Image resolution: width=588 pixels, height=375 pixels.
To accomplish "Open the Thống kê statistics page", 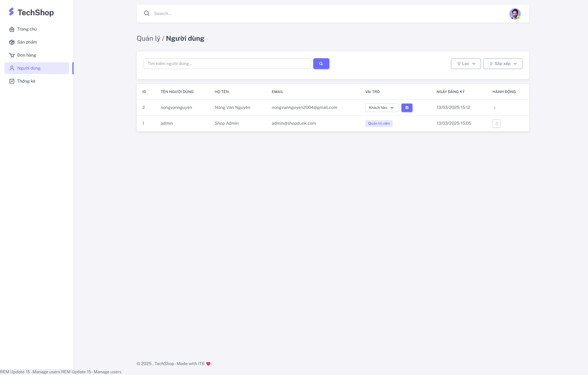I will tap(26, 81).
